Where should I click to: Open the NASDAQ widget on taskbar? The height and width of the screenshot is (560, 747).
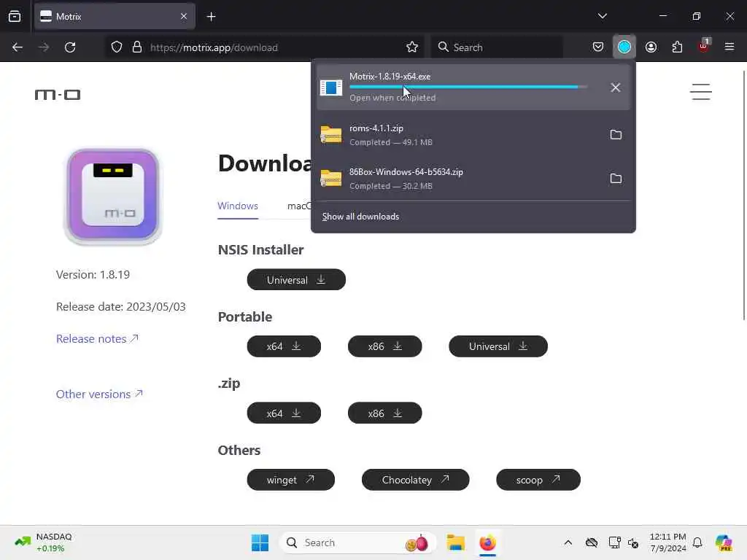click(x=43, y=542)
